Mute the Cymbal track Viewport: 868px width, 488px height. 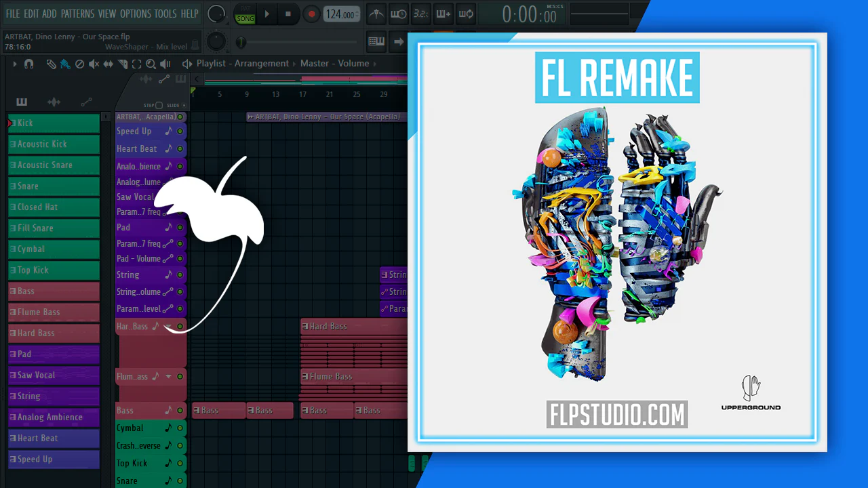click(180, 428)
